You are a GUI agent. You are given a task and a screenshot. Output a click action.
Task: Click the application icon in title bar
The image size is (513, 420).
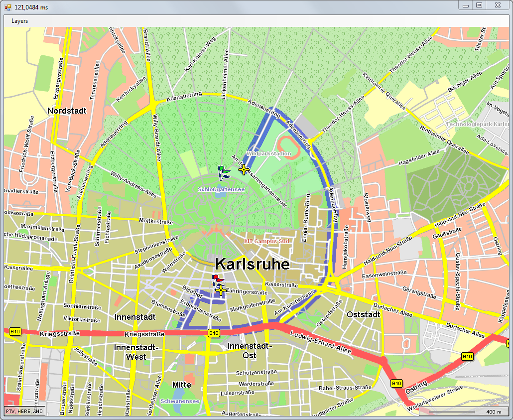(7, 7)
